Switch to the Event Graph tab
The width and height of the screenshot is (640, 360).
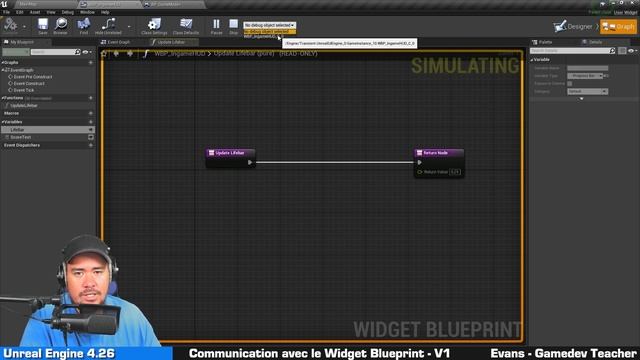(116, 42)
